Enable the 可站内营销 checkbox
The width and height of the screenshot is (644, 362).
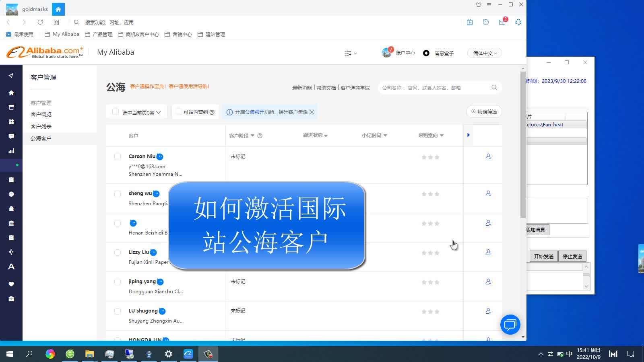[x=179, y=112]
